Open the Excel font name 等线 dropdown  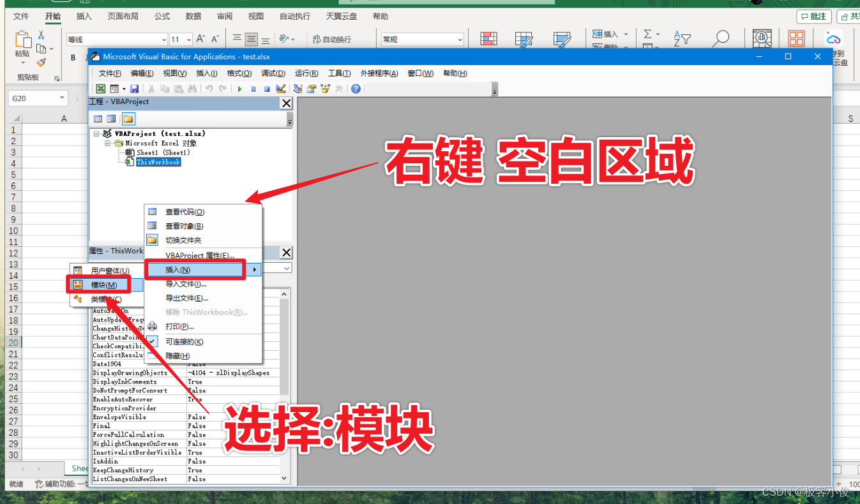click(163, 40)
